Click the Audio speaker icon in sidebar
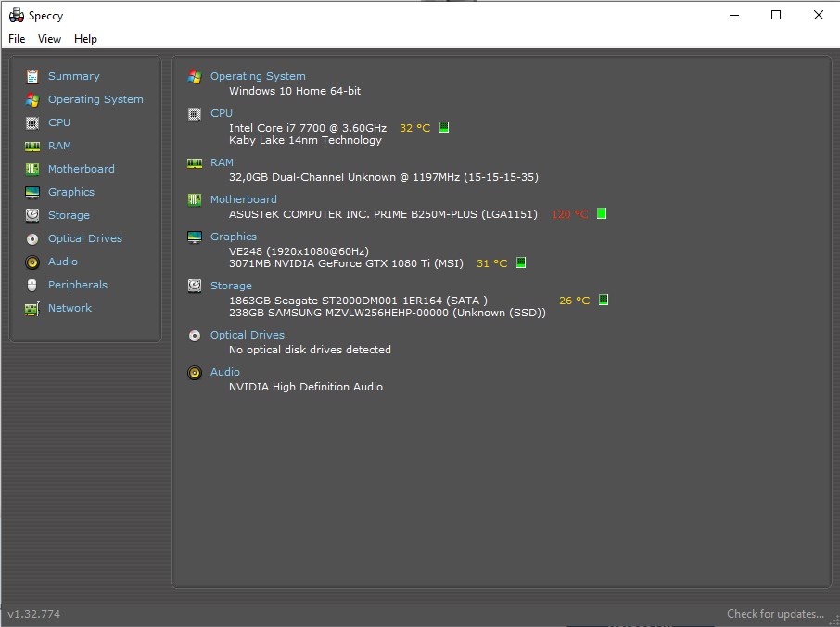This screenshot has width=840, height=627. click(32, 262)
